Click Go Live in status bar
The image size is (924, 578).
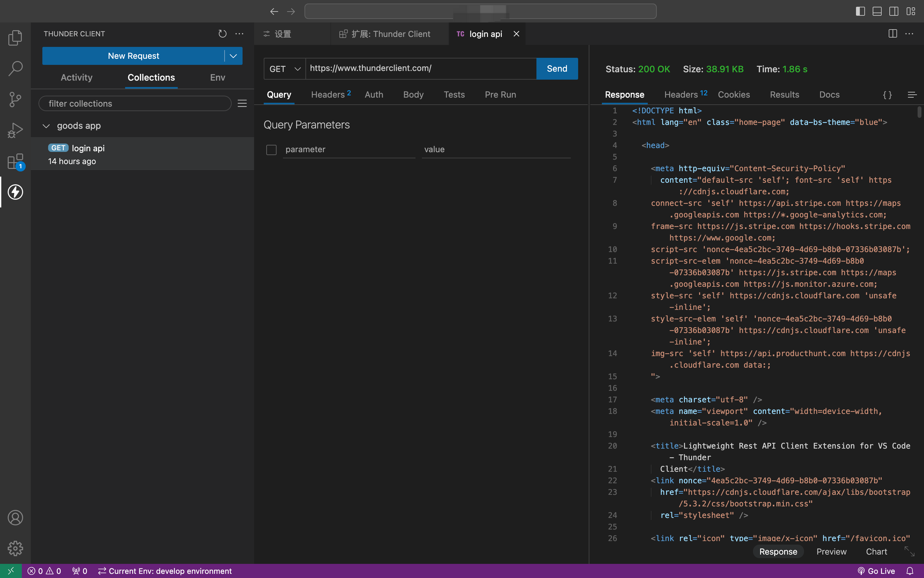point(876,571)
